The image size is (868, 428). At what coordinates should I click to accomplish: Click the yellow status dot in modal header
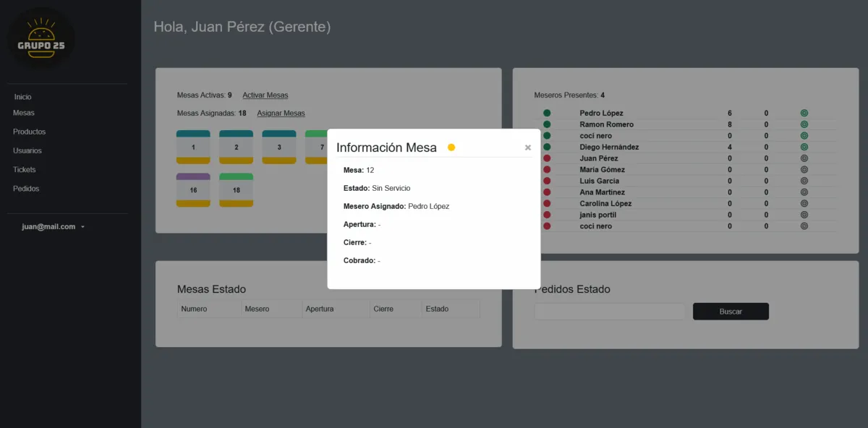(x=451, y=147)
